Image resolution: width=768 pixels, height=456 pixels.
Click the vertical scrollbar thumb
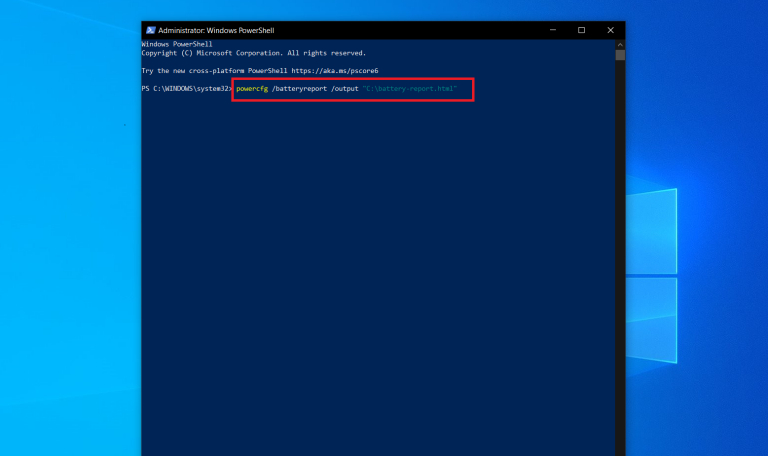pyautogui.click(x=620, y=55)
